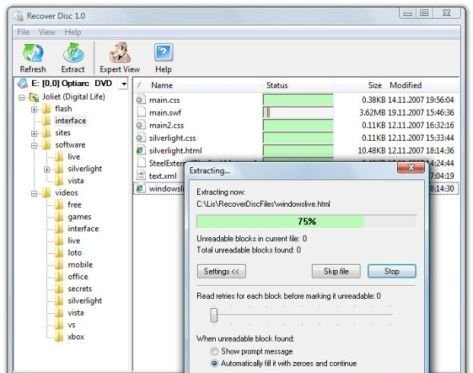The height and width of the screenshot is (373, 473).
Task: Sort by the Name column header
Action: coord(162,85)
